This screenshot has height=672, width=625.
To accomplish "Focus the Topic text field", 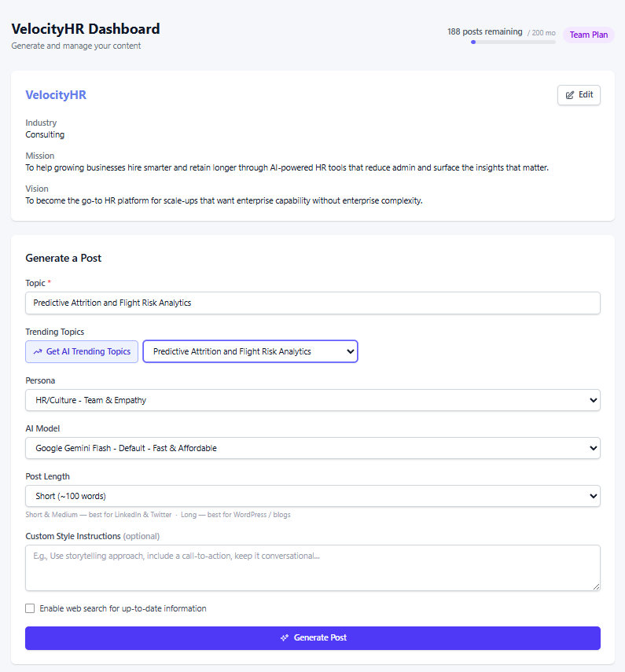I will tap(312, 303).
